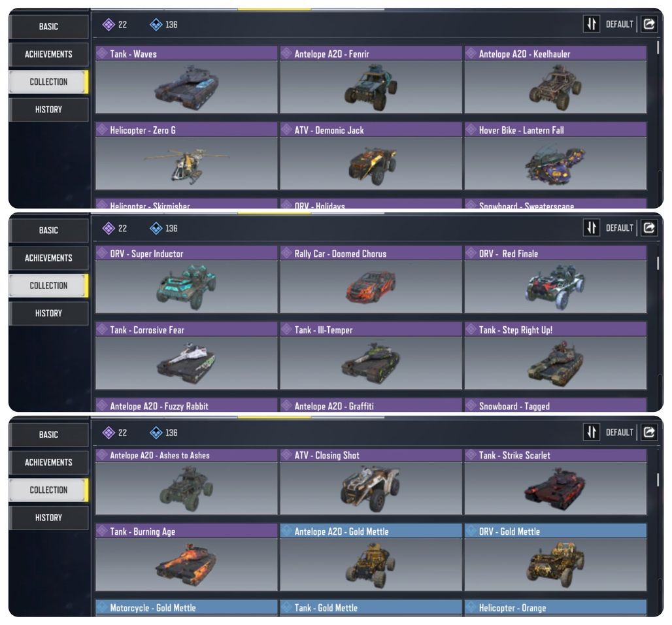The height and width of the screenshot is (625, 672).
Task: Select the ORV - Gold Mettle item
Action: [556, 557]
